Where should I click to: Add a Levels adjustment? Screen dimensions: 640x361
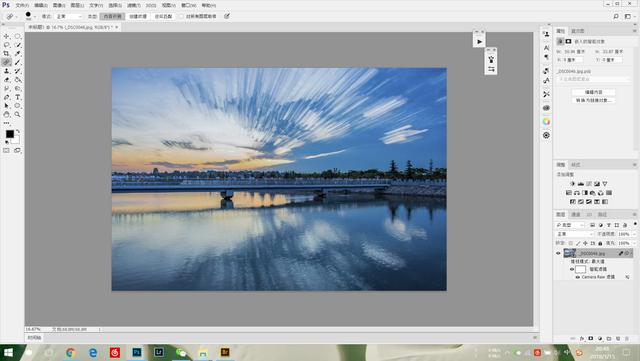click(580, 184)
